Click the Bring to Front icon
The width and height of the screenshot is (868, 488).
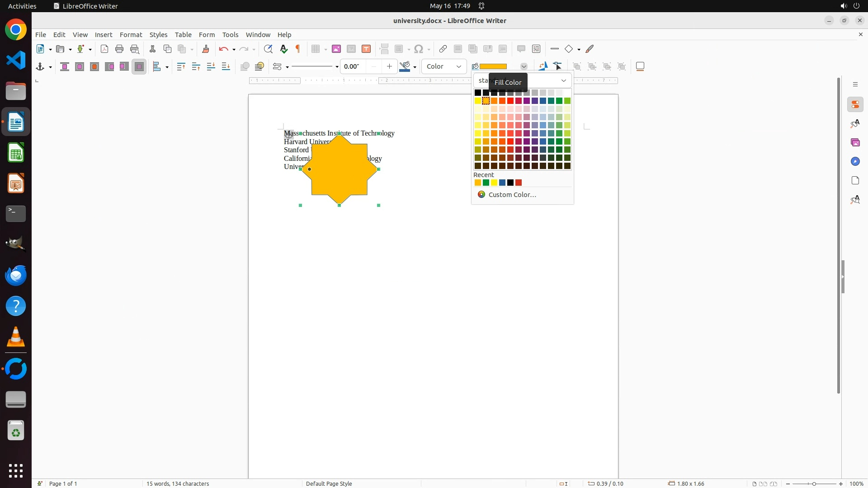pos(181,66)
